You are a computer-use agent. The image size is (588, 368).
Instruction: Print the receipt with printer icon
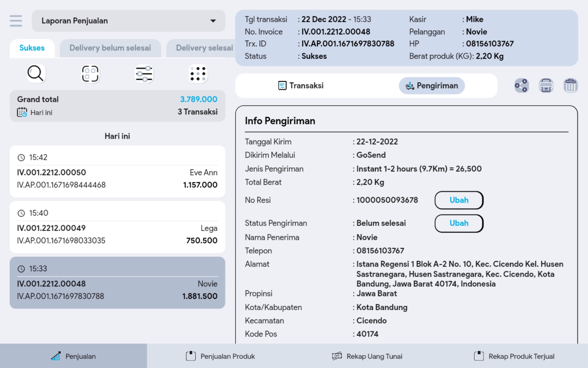coord(546,86)
